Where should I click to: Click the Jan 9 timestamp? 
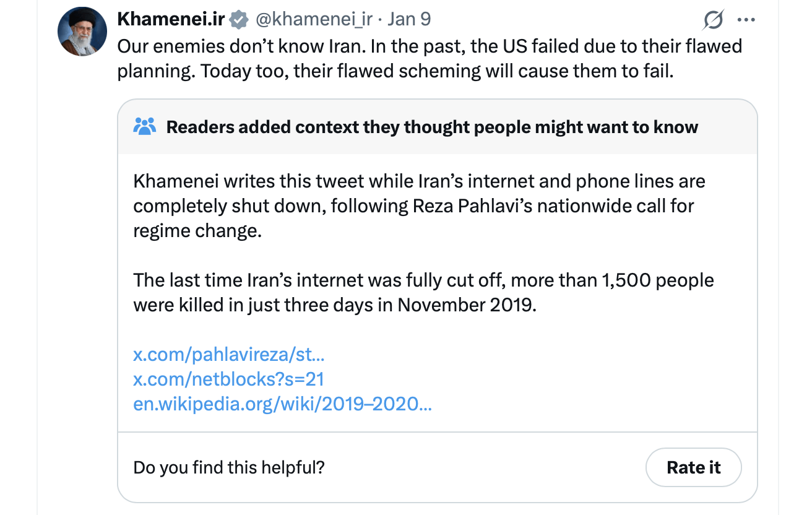(410, 19)
